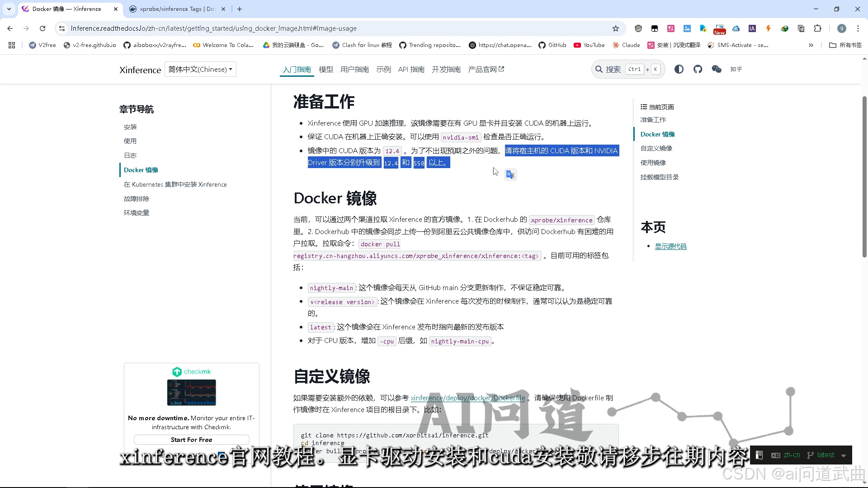Expand the readthedocs latest version flyout

tap(826, 455)
